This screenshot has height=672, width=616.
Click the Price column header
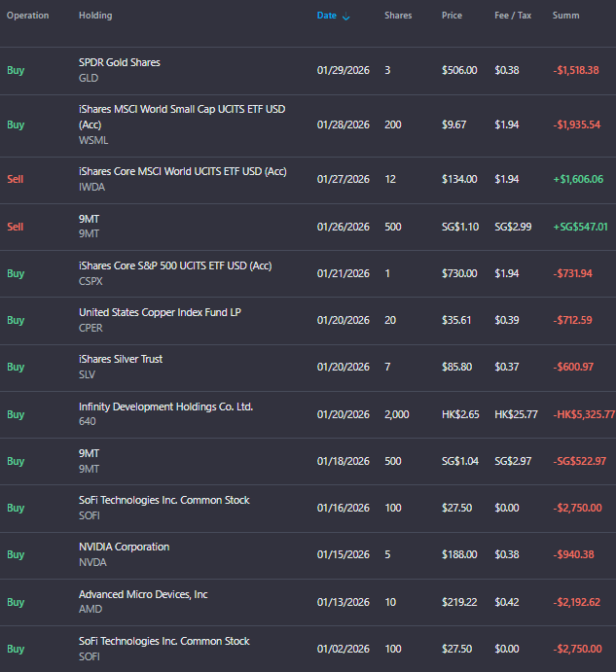(x=452, y=16)
